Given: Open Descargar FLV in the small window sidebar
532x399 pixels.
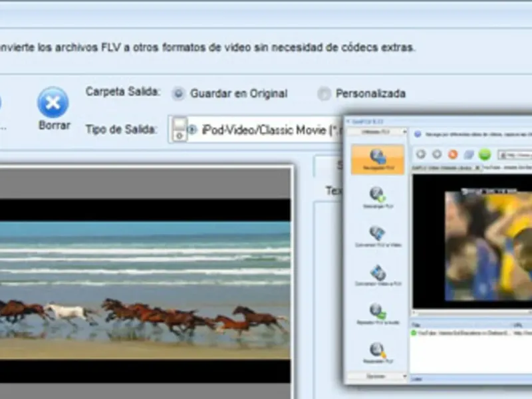Looking at the screenshot, I should tap(378, 198).
